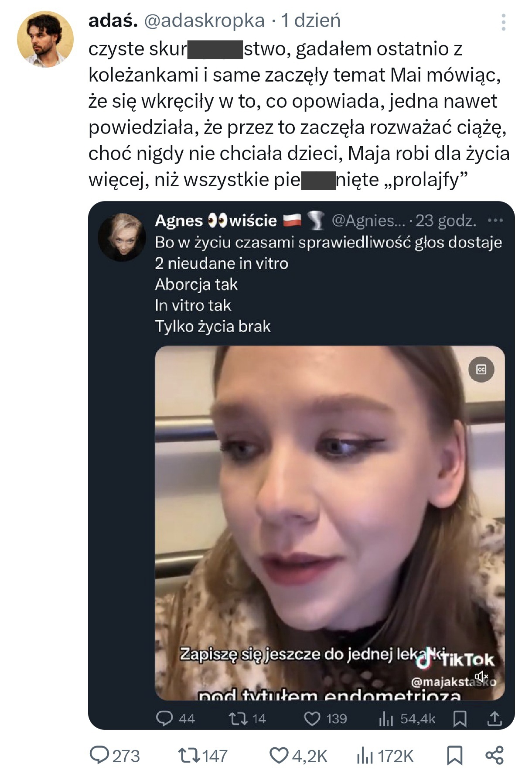Open the @adaskropka profile handle link

click(204, 21)
